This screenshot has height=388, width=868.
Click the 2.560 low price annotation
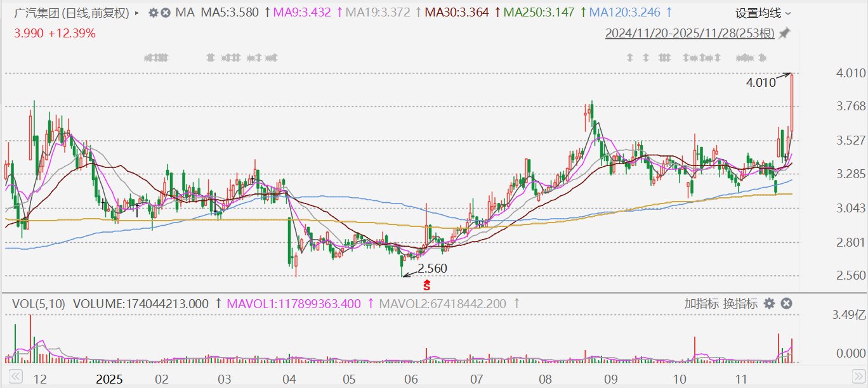[432, 269]
